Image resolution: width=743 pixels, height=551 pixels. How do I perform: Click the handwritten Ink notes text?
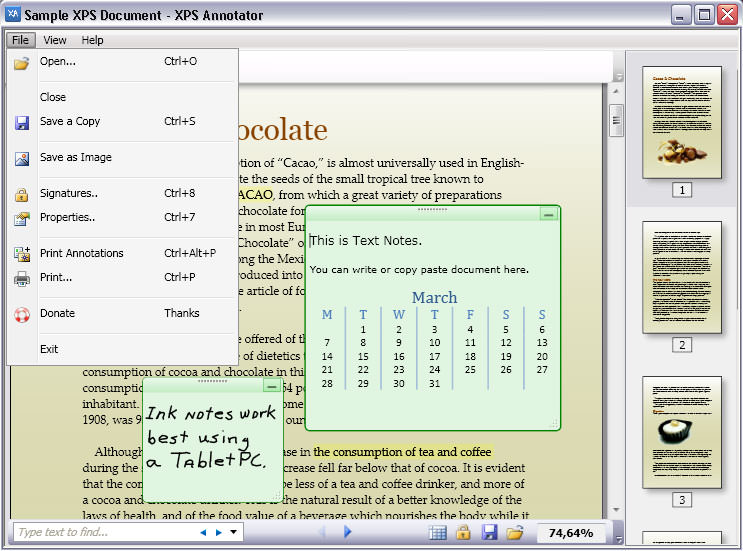[210, 437]
